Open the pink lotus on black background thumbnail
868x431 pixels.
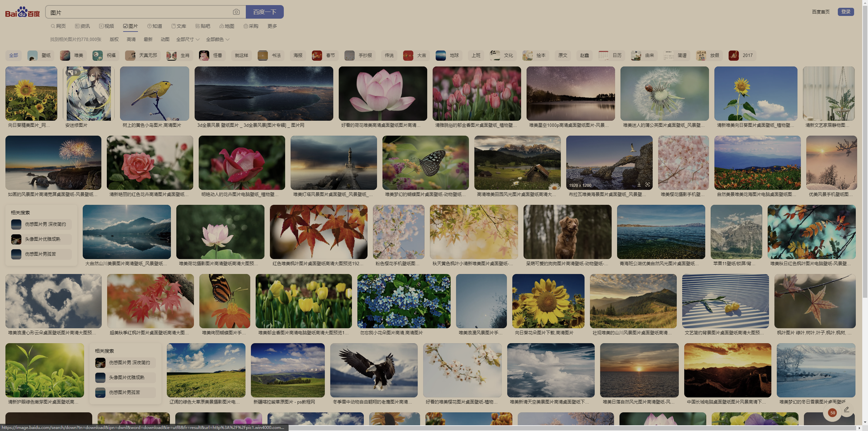coord(383,94)
